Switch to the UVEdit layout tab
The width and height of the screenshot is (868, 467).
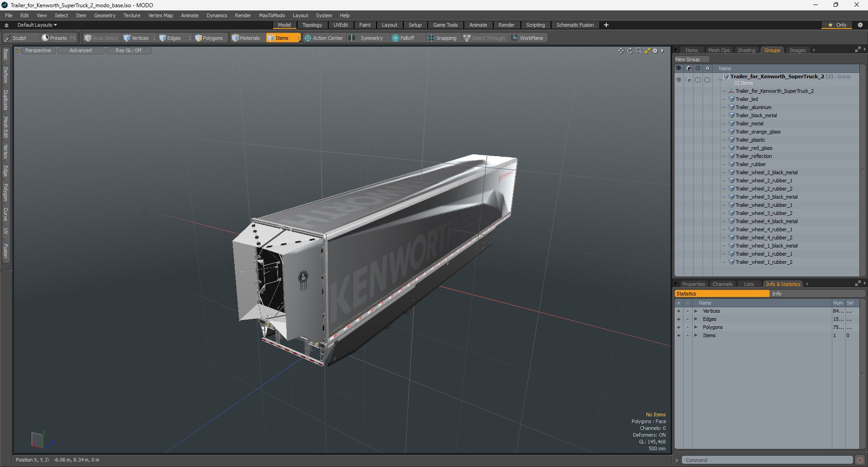(x=340, y=25)
